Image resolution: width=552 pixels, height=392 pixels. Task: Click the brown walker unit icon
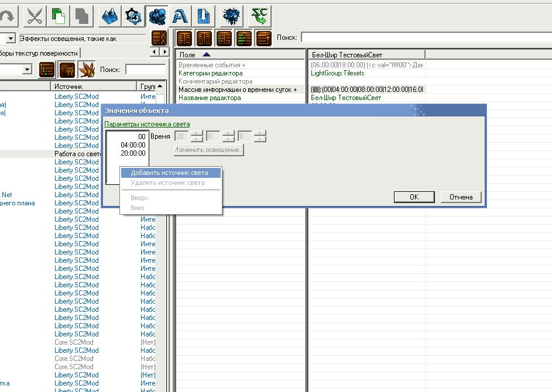67,69
